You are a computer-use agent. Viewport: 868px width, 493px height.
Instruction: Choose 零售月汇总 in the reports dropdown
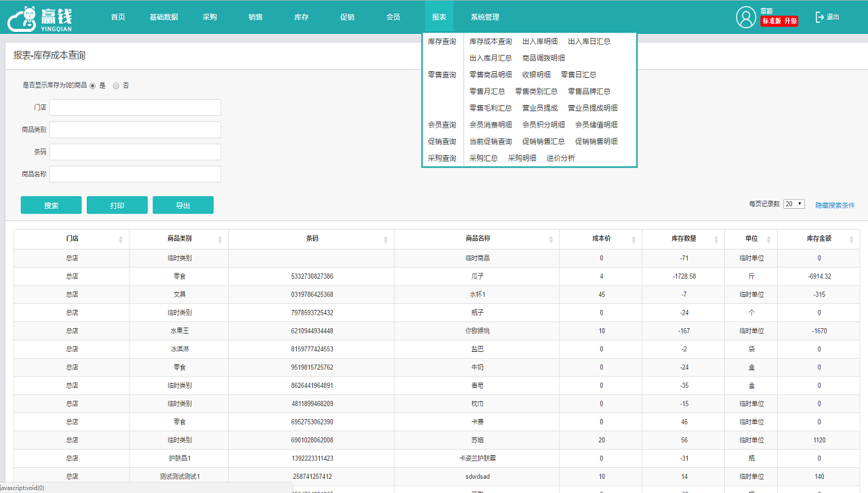point(487,92)
